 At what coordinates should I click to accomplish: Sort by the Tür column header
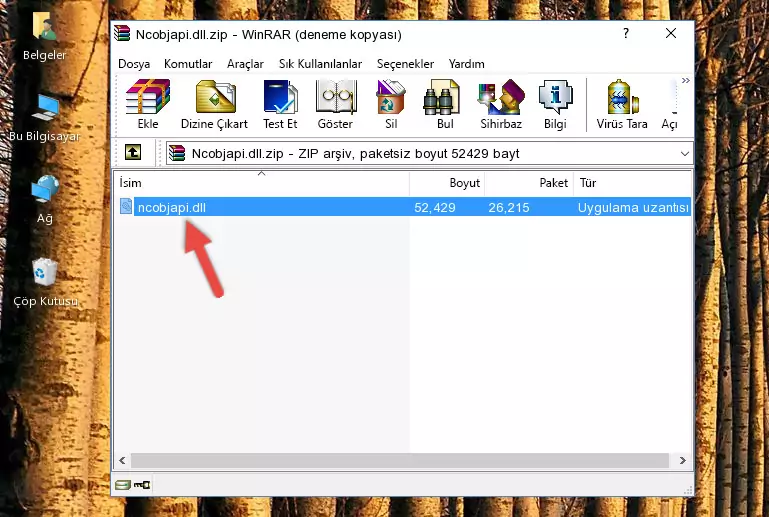tap(633, 183)
